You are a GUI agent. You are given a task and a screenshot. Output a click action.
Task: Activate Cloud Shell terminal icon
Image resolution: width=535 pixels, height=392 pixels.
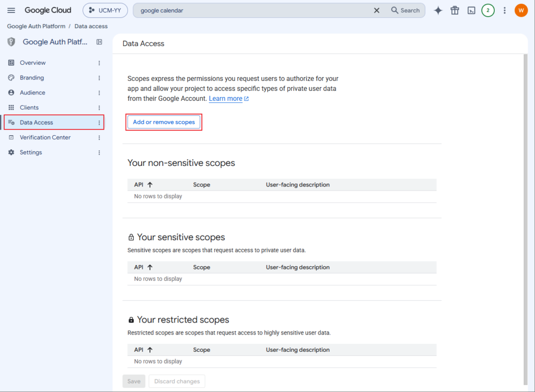pos(471,10)
